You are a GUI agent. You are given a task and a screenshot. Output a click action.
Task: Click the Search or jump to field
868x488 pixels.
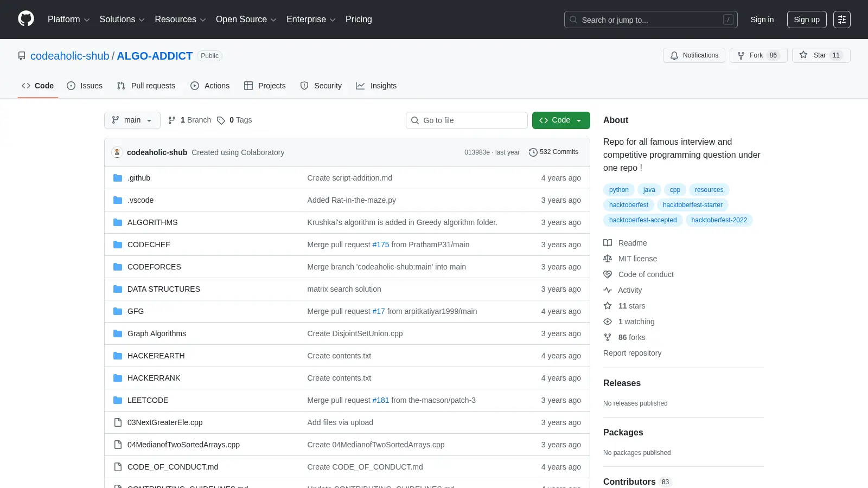pos(651,20)
